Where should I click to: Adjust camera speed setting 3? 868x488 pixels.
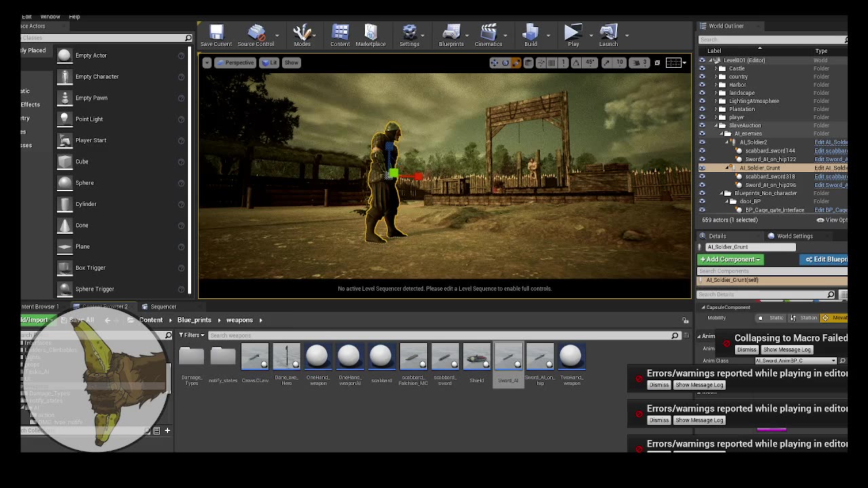[639, 63]
